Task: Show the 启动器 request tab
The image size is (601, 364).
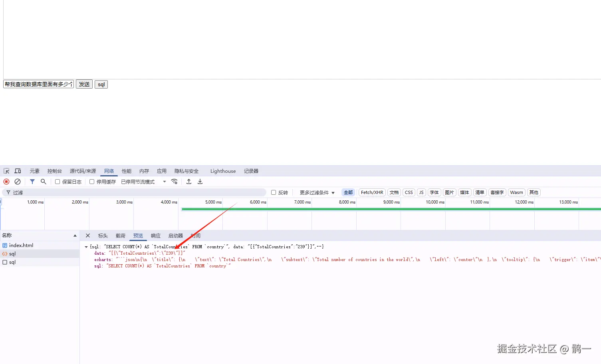Action: tap(176, 235)
